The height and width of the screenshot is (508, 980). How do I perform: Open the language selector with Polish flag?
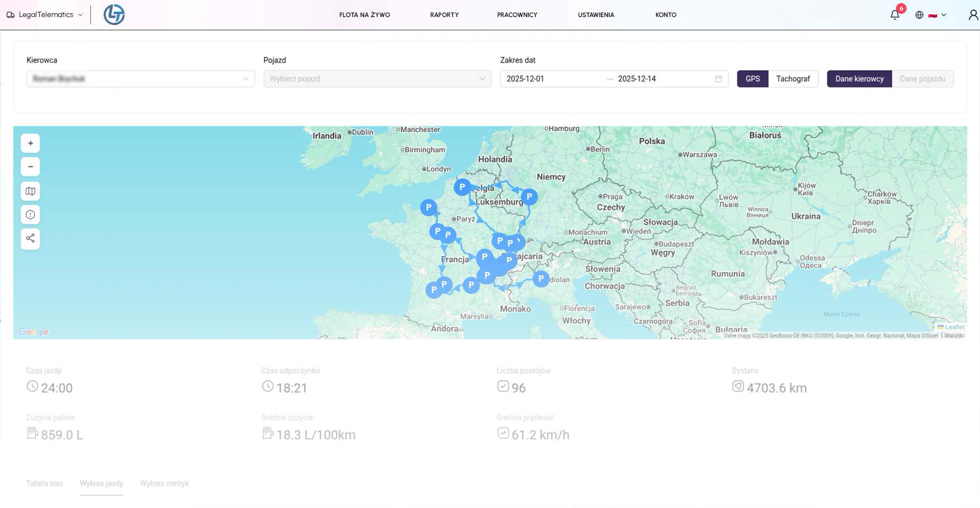point(932,15)
